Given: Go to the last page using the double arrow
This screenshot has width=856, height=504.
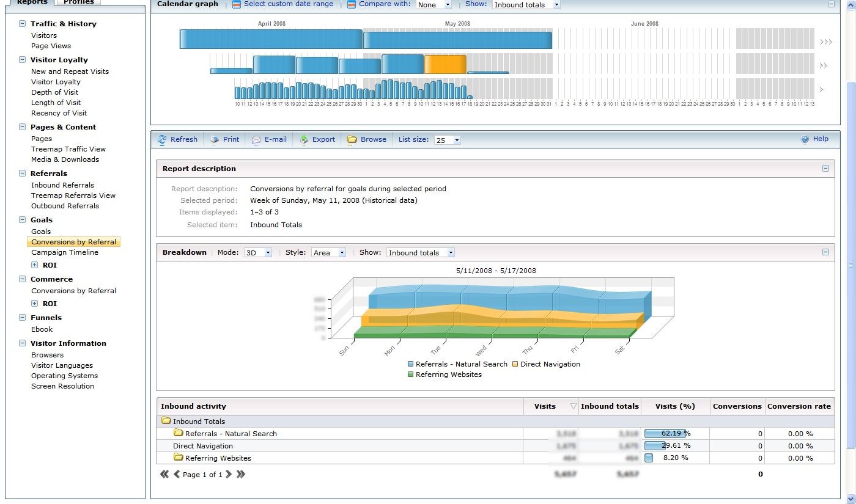Looking at the screenshot, I should click(x=241, y=474).
